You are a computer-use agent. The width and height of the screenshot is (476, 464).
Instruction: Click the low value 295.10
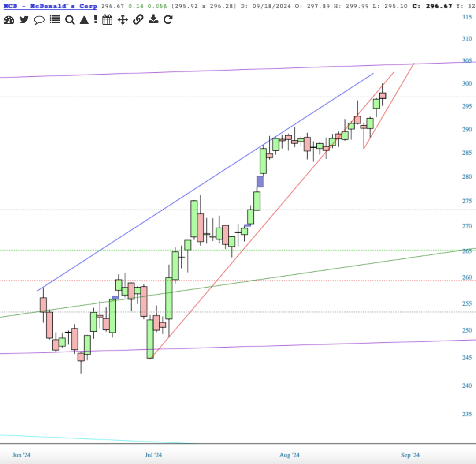[x=396, y=6]
